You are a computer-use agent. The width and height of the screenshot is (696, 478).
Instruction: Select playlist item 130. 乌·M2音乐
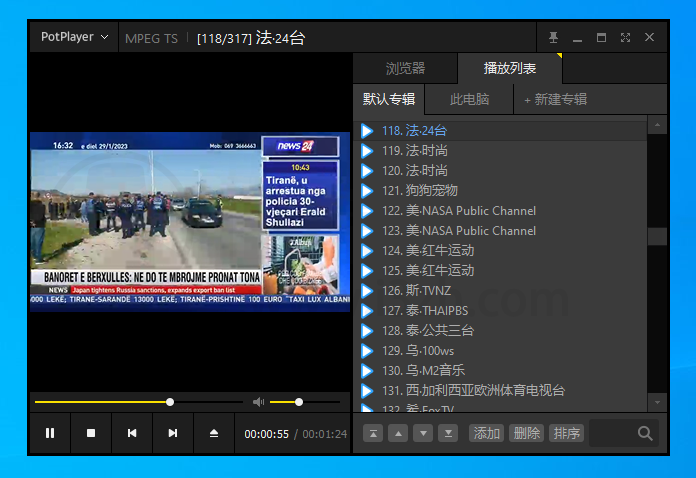click(500, 370)
